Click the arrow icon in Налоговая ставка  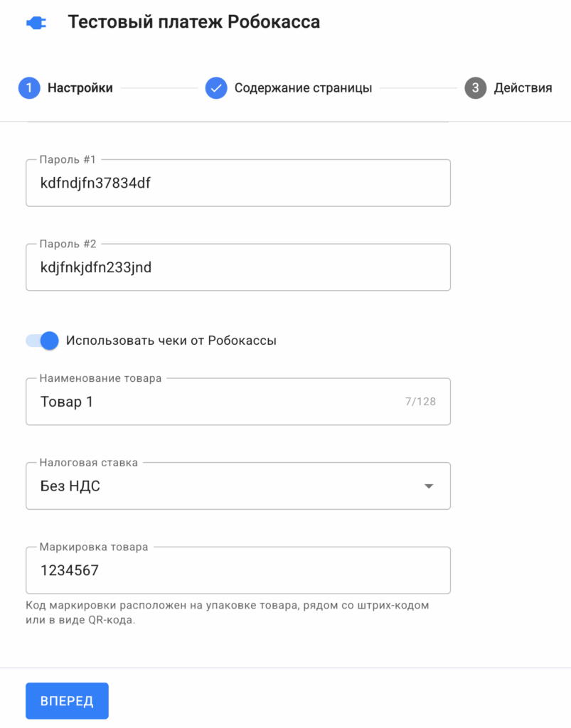click(428, 486)
